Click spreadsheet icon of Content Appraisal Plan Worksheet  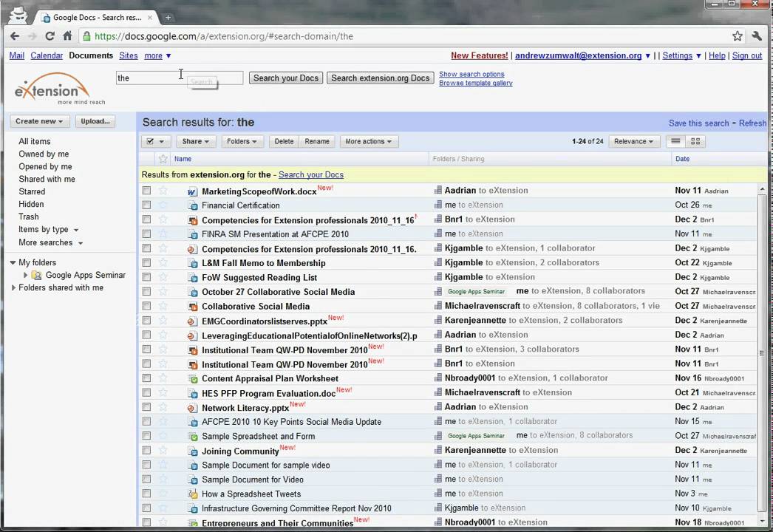point(193,378)
